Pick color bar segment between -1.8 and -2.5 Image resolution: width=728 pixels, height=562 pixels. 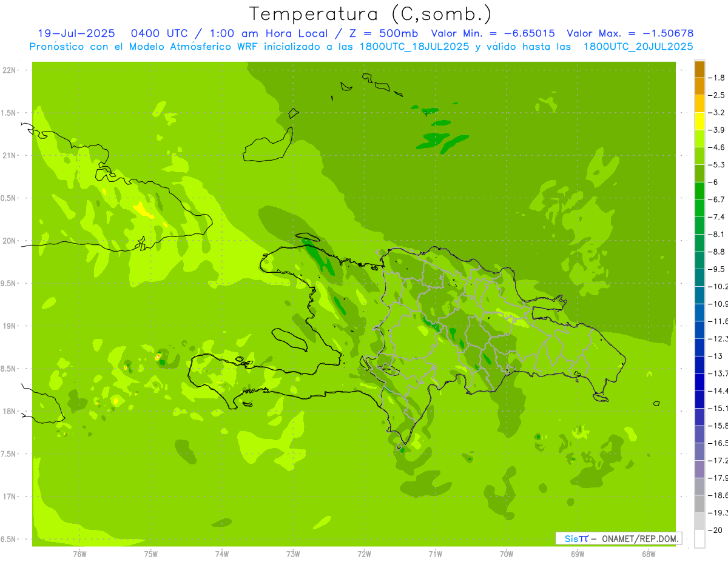(699, 86)
